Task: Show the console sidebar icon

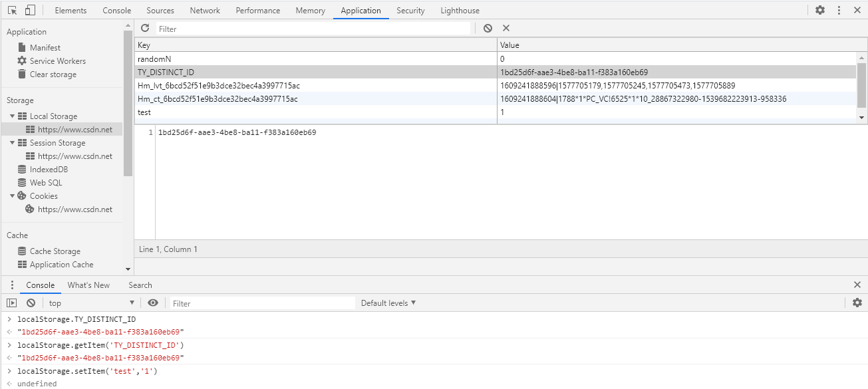Action: [x=12, y=303]
